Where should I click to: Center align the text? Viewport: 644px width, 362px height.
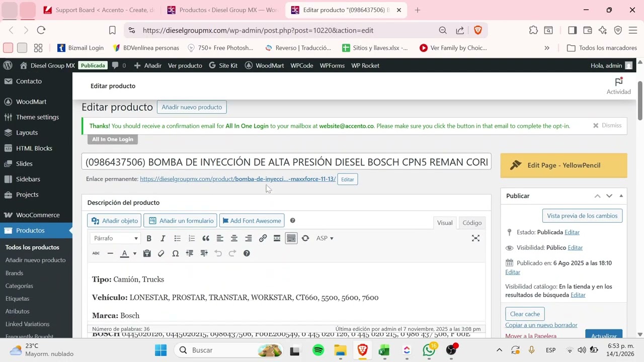(234, 238)
